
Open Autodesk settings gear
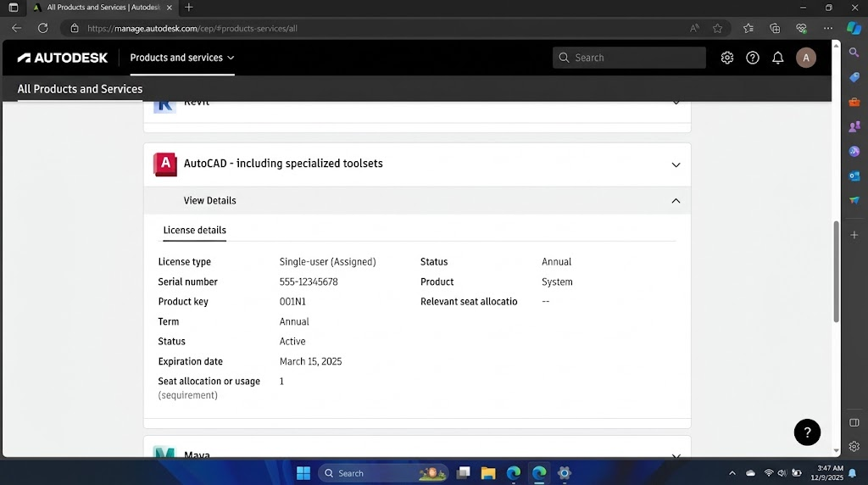tap(726, 58)
